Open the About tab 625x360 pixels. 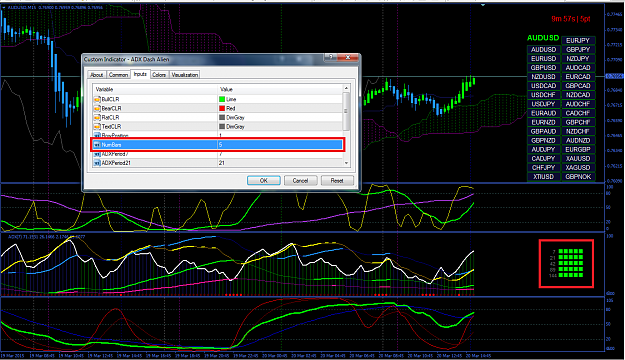(x=96, y=75)
